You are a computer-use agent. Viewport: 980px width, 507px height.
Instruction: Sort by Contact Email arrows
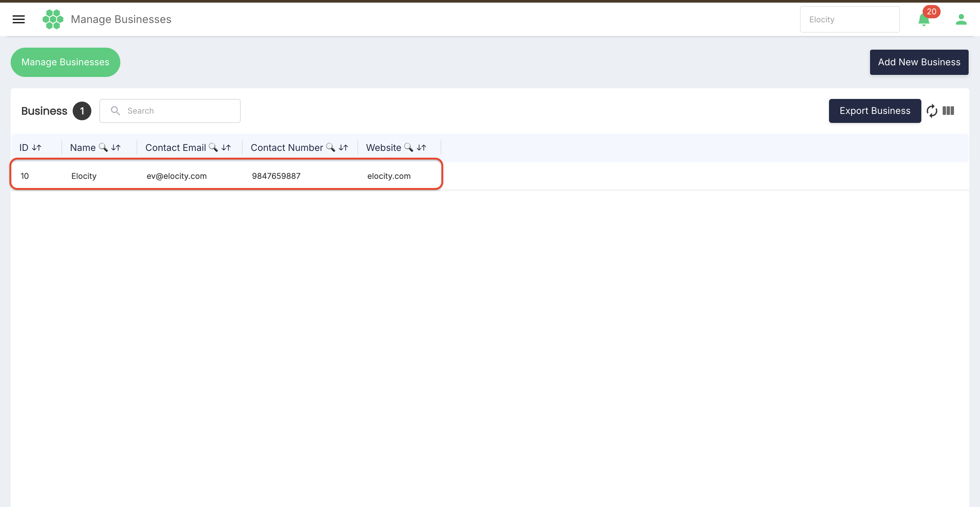click(x=226, y=148)
